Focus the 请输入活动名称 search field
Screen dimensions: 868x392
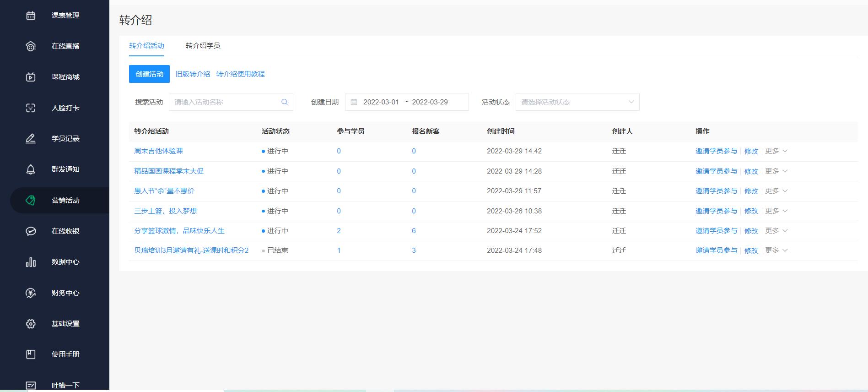point(224,102)
